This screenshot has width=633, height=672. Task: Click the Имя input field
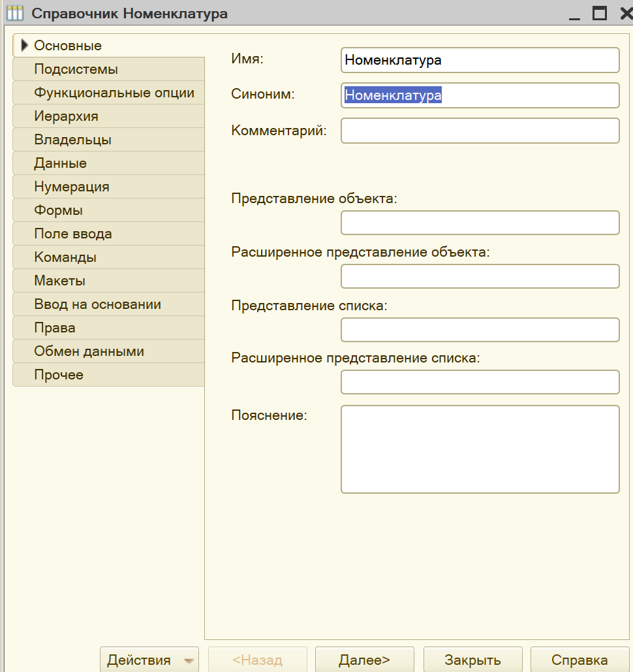[x=480, y=60]
